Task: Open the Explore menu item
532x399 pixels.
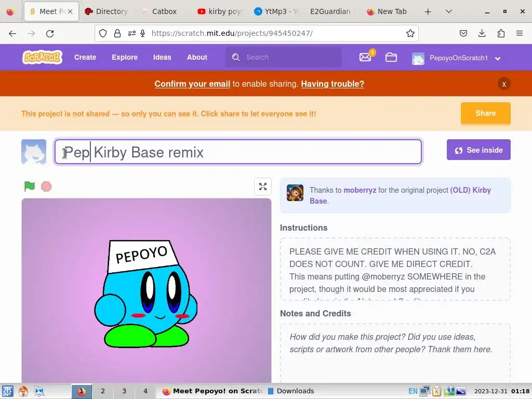Action: point(125,57)
